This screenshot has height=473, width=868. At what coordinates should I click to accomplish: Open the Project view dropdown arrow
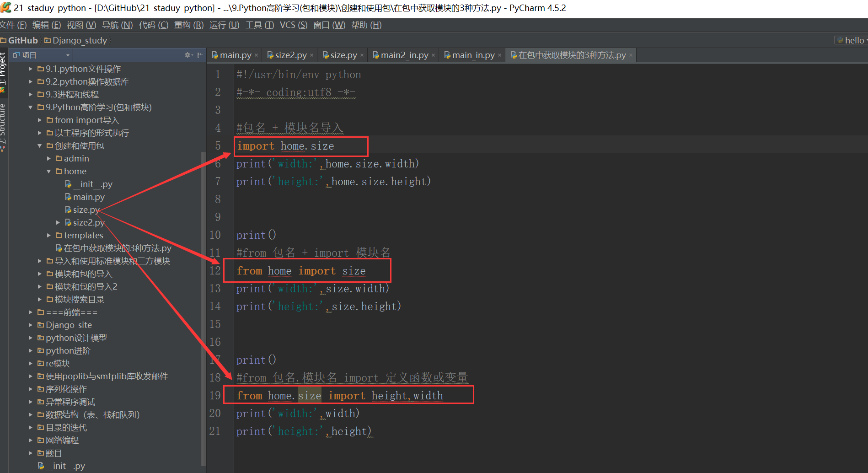click(x=68, y=55)
